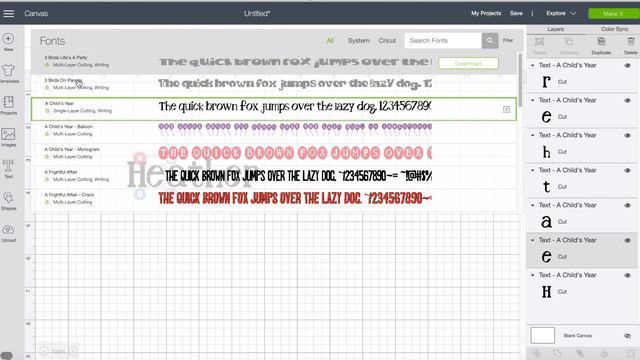Click the Attach icon at panel bottom

580,353
